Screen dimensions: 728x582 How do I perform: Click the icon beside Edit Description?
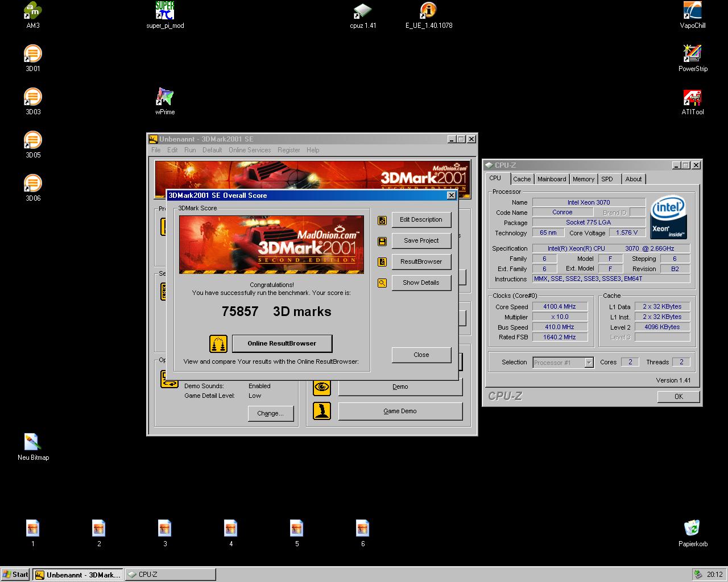coord(382,220)
